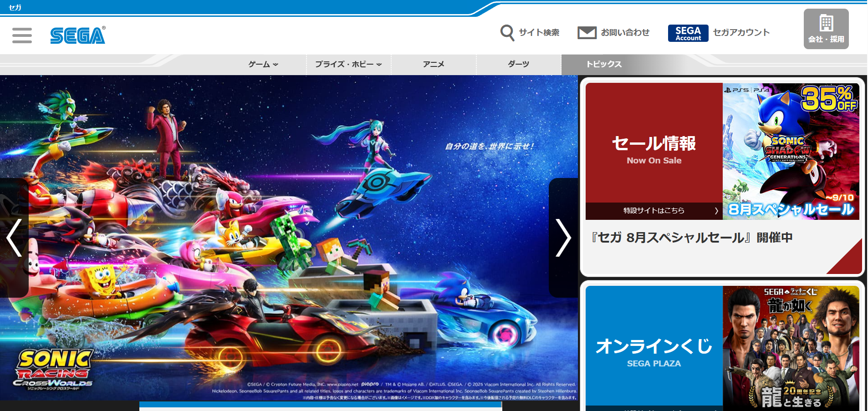Open the セール情報 sale panel
This screenshot has width=868, height=411.
click(x=654, y=143)
